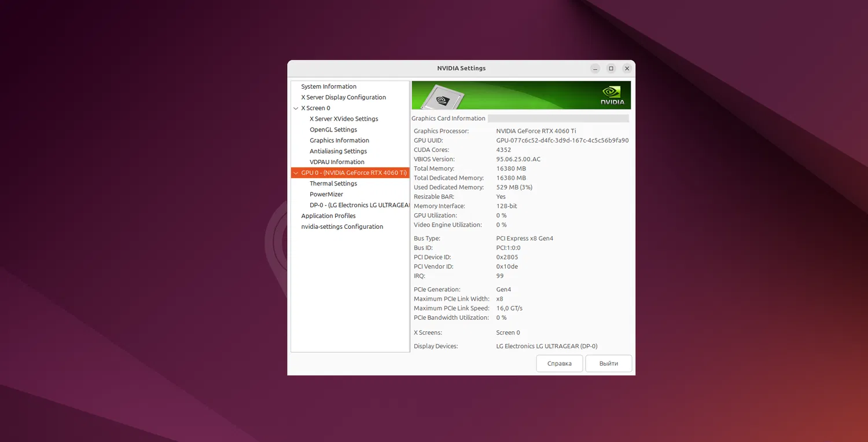Click the NVIDIA logo in the banner
The width and height of the screenshot is (868, 442).
click(x=613, y=96)
